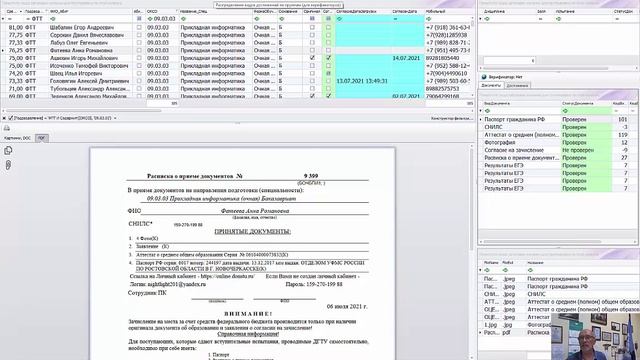The height and width of the screenshot is (360, 640).
Task: Open the Конструктор фильтра editor
Action: tap(451, 118)
